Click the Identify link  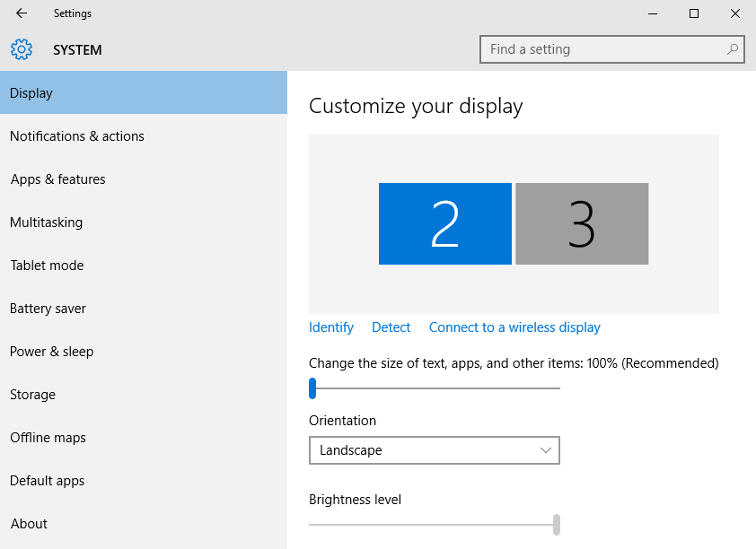point(331,327)
